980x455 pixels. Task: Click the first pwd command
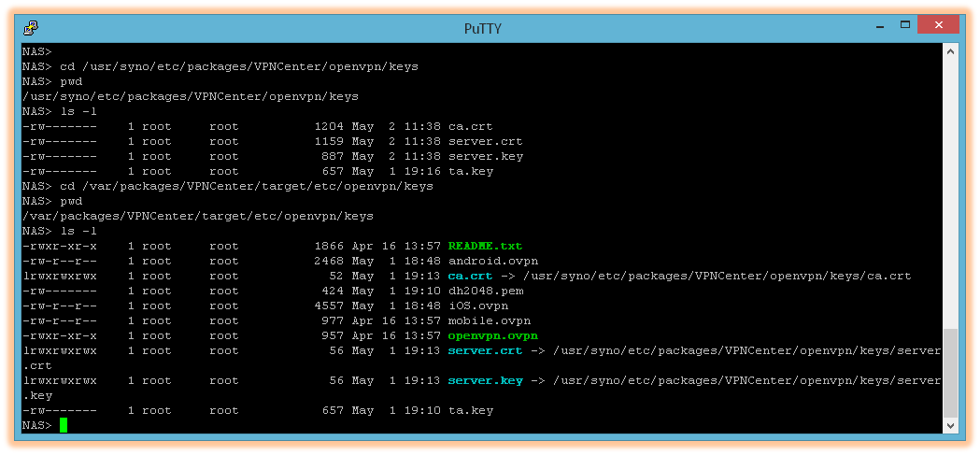click(71, 81)
